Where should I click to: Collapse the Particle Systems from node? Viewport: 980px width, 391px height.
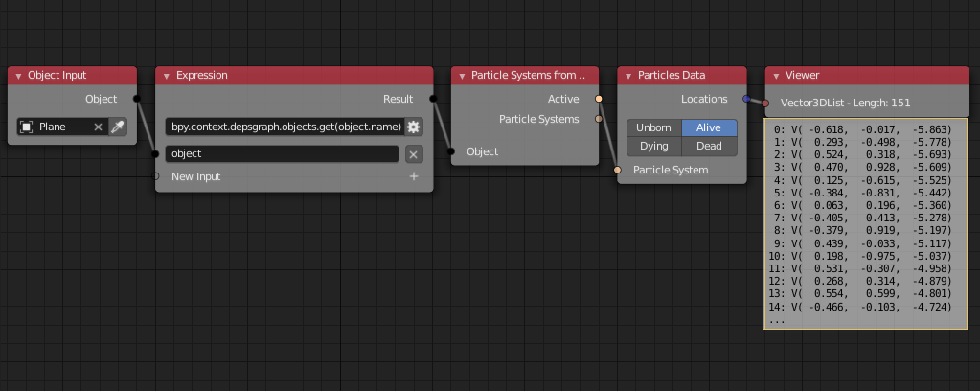point(462,76)
